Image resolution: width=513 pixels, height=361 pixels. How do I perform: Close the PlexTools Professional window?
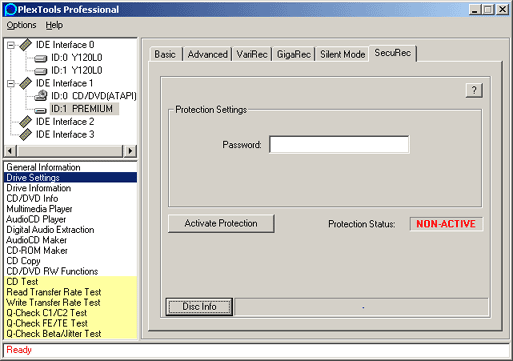(x=502, y=9)
